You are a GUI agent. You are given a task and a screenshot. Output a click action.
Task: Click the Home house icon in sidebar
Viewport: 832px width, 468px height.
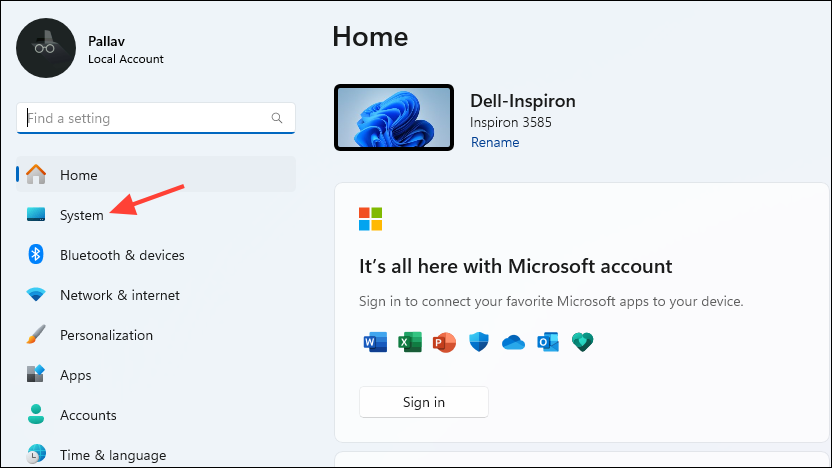coord(36,175)
